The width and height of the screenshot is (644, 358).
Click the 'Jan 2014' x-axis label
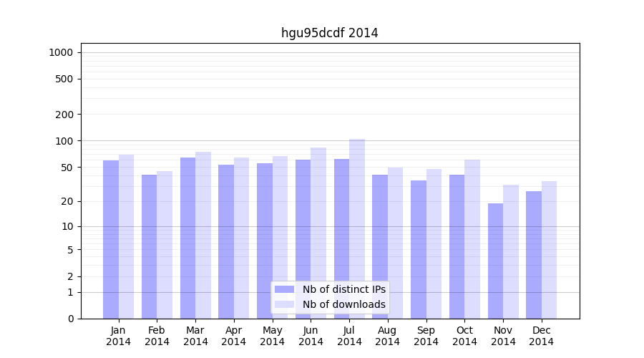[x=119, y=336]
